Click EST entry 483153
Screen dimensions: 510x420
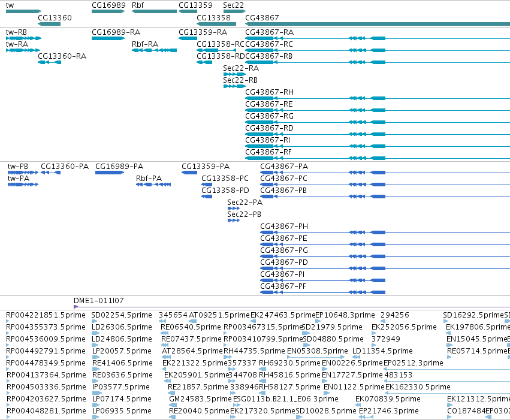point(399,376)
